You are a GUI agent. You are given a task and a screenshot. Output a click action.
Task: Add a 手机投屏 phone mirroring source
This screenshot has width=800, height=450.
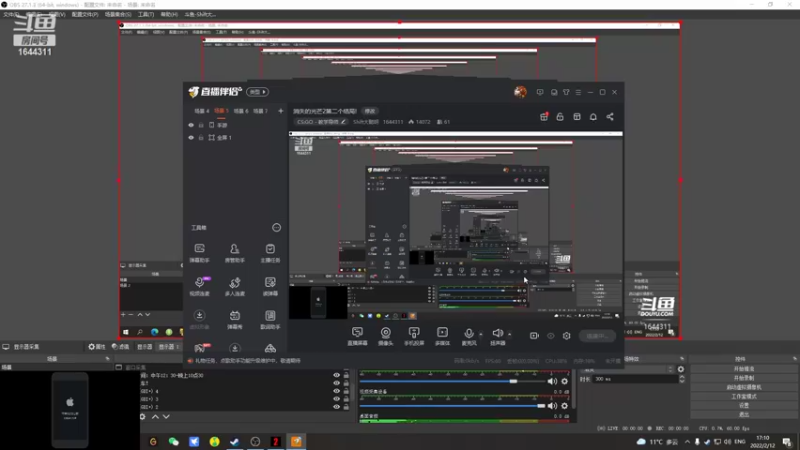click(414, 336)
